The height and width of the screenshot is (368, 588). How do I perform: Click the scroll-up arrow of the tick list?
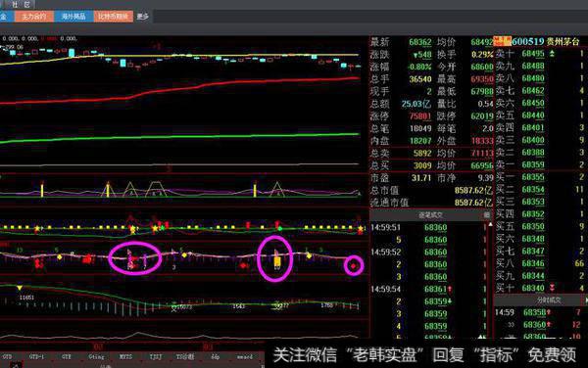491,224
